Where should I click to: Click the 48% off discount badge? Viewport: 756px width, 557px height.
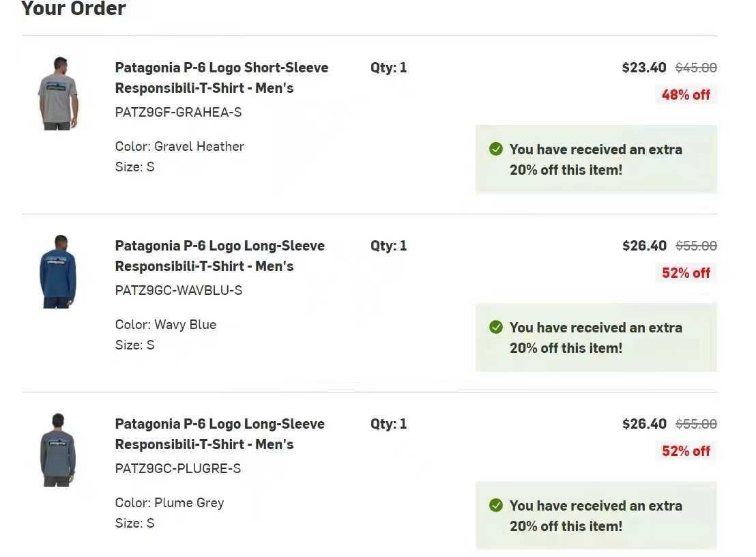point(686,95)
